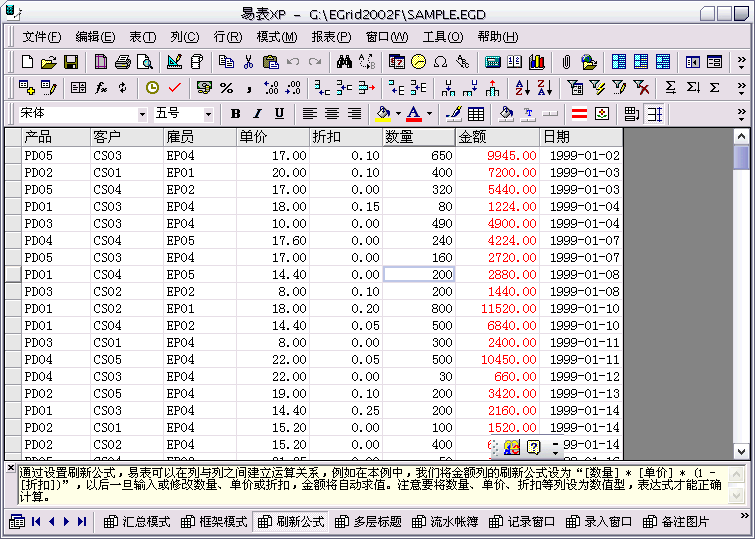This screenshot has height=539, width=755.
Task: Select the row header of PD05 CS03 first row
Action: 13,156
